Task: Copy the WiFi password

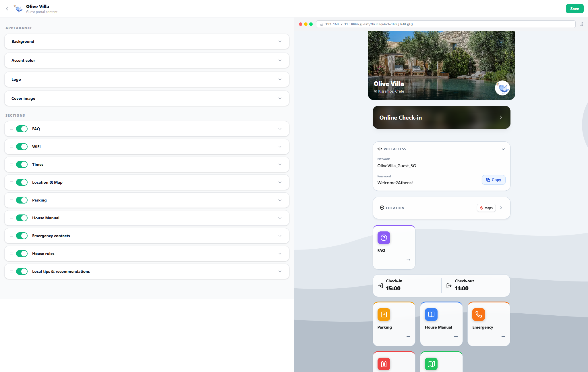Action: [494, 180]
